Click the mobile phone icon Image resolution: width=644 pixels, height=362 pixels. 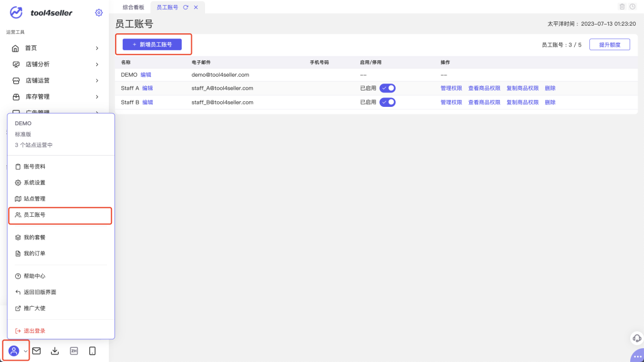tap(92, 351)
